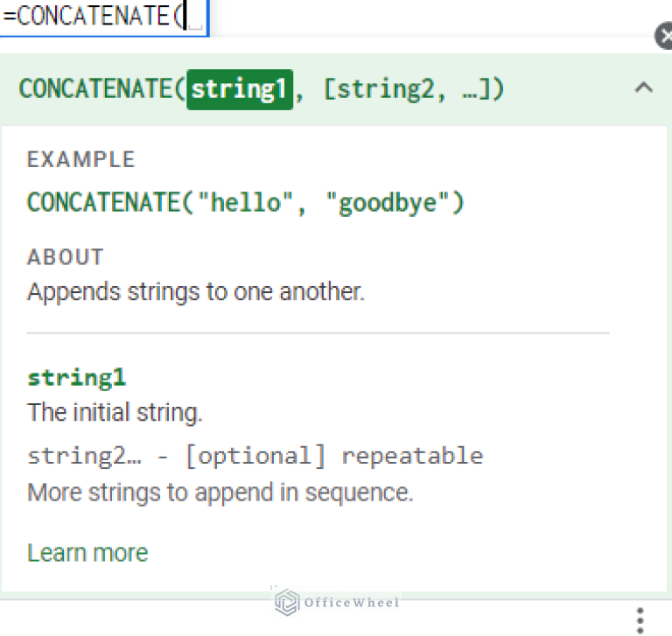The height and width of the screenshot is (636, 672).
Task: Click inside the =CONCATENATE( formula input
Action: click(105, 17)
